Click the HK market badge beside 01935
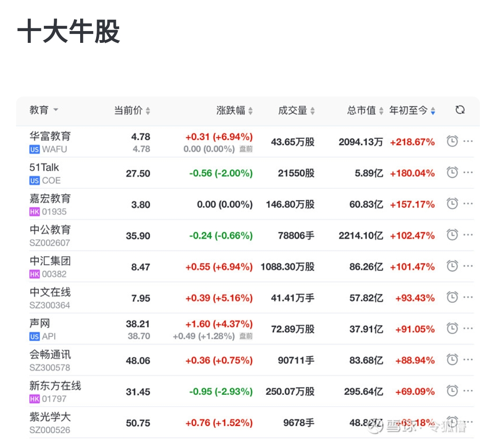 [34, 212]
